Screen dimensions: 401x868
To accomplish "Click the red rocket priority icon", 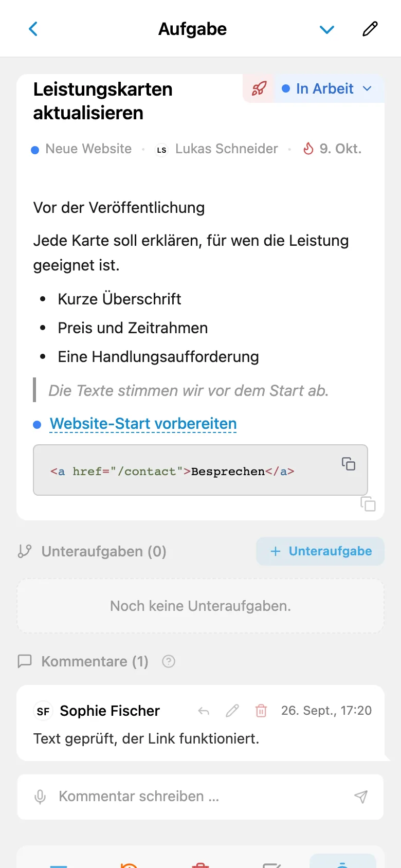I will 259,88.
